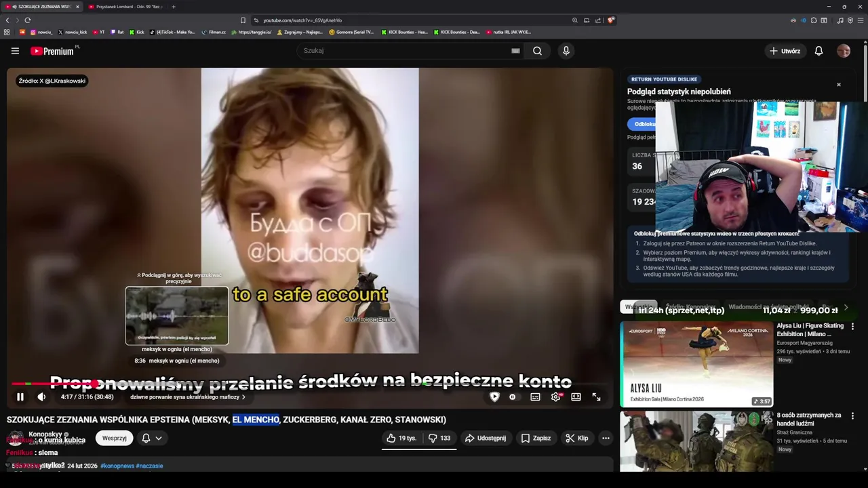Open YouTube notifications bell in header
868x488 pixels.
(818, 51)
